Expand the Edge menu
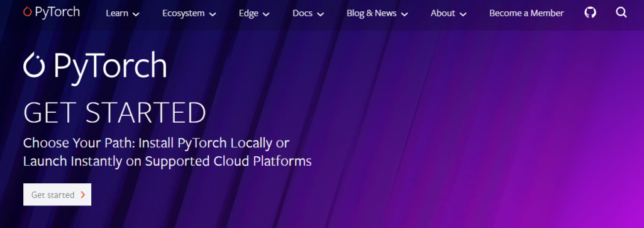This screenshot has width=644, height=228. click(x=254, y=13)
